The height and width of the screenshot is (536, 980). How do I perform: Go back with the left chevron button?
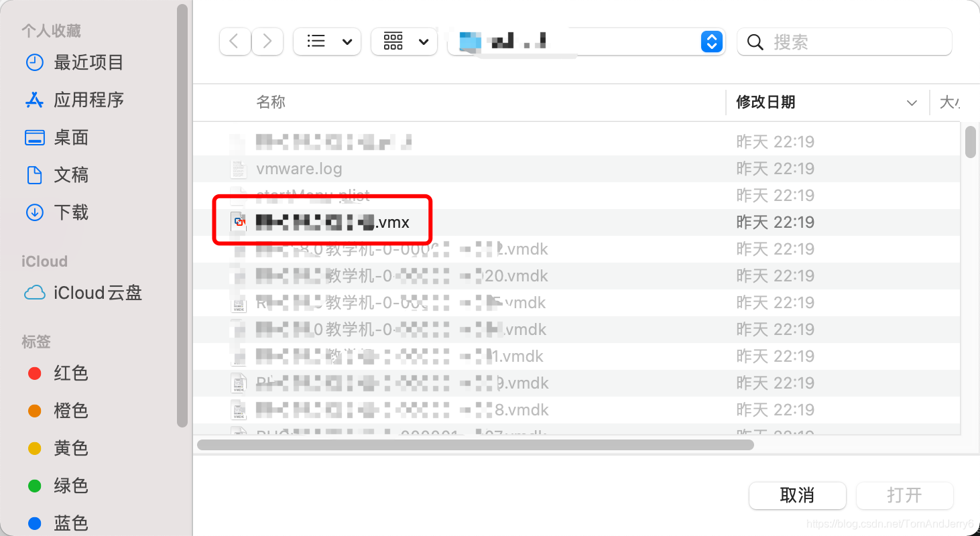(235, 42)
